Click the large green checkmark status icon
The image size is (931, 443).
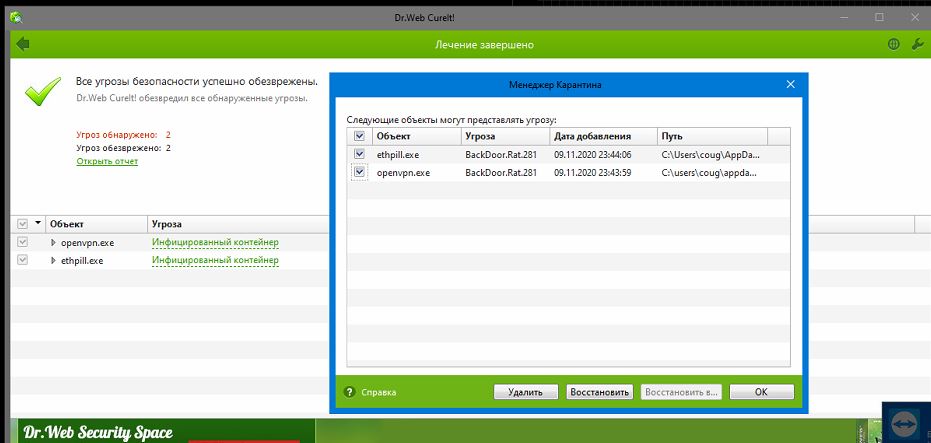click(43, 91)
